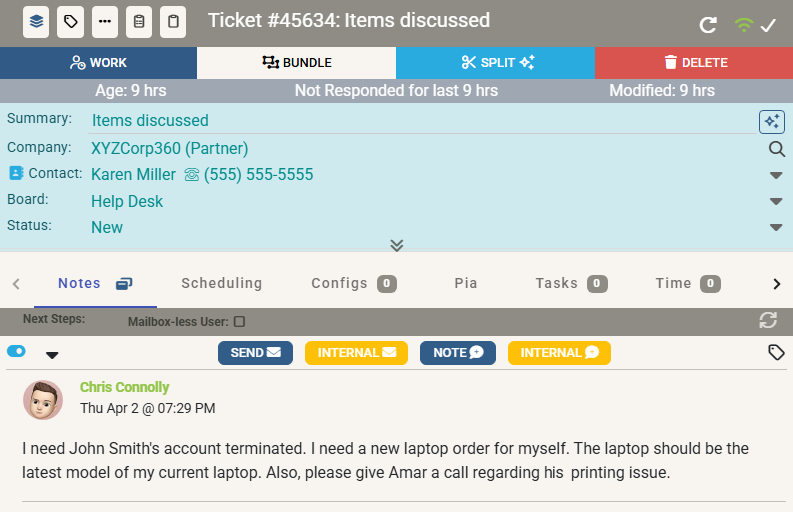Click the Age: 9 hrs indicator
The image size is (793, 512).
131,91
